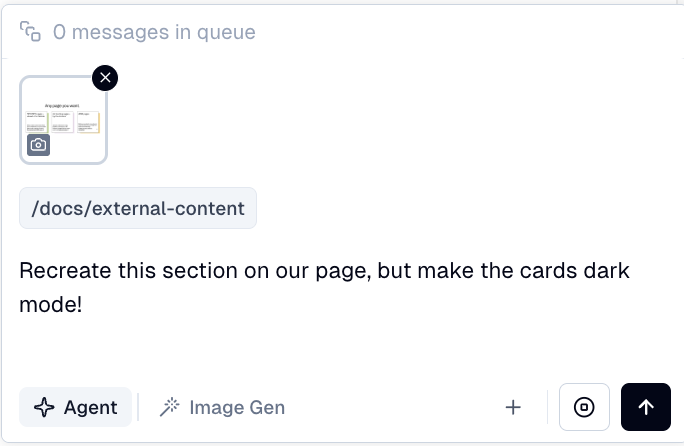Screen dimensions: 684x446
Task: Click the camera icon on the attachment
Action: [x=38, y=145]
